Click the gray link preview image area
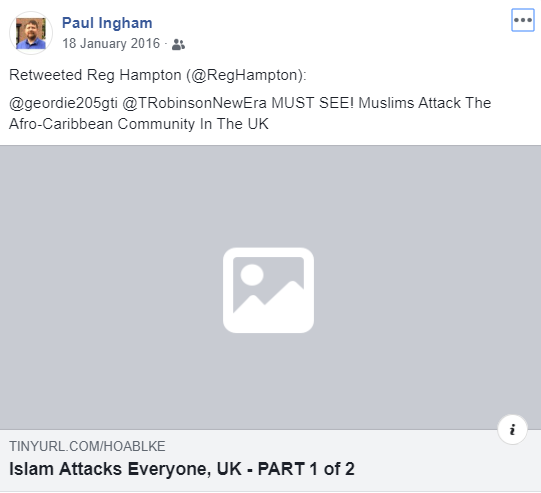The image size is (541, 493). click(270, 287)
